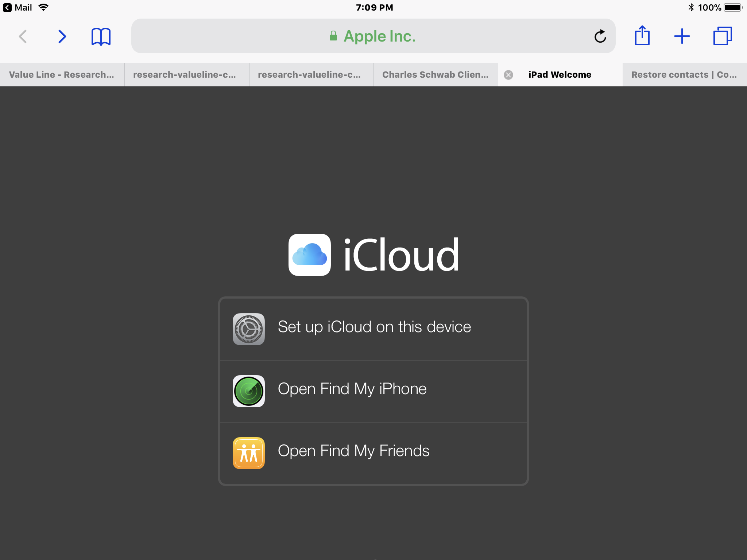Tap the Bluetooth status icon
Image resolution: width=747 pixels, height=560 pixels.
tap(691, 7)
